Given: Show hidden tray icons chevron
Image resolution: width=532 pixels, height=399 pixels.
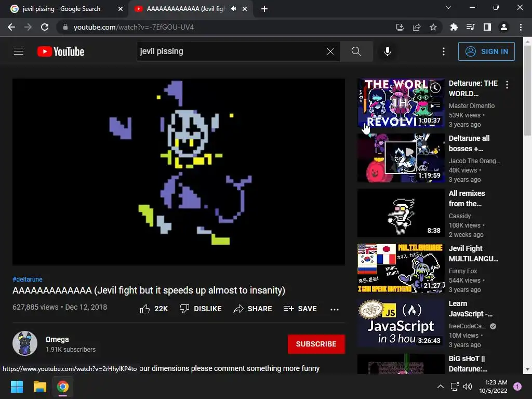Looking at the screenshot, I should 441,387.
